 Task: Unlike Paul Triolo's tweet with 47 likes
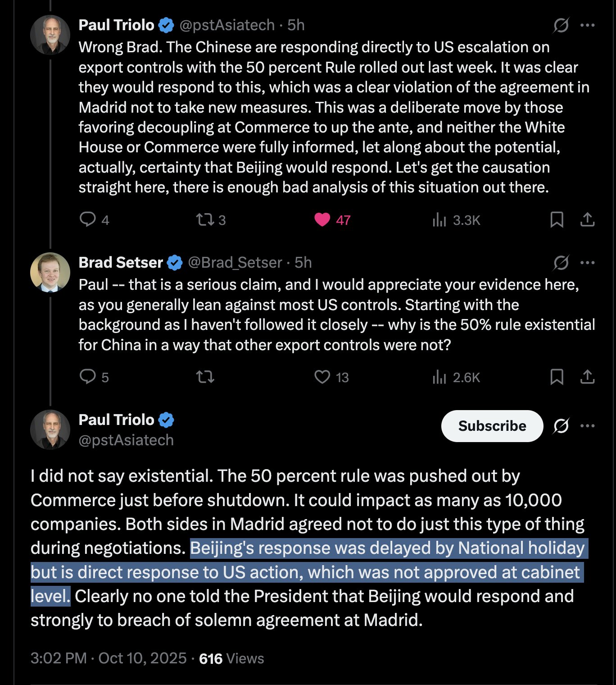click(322, 219)
